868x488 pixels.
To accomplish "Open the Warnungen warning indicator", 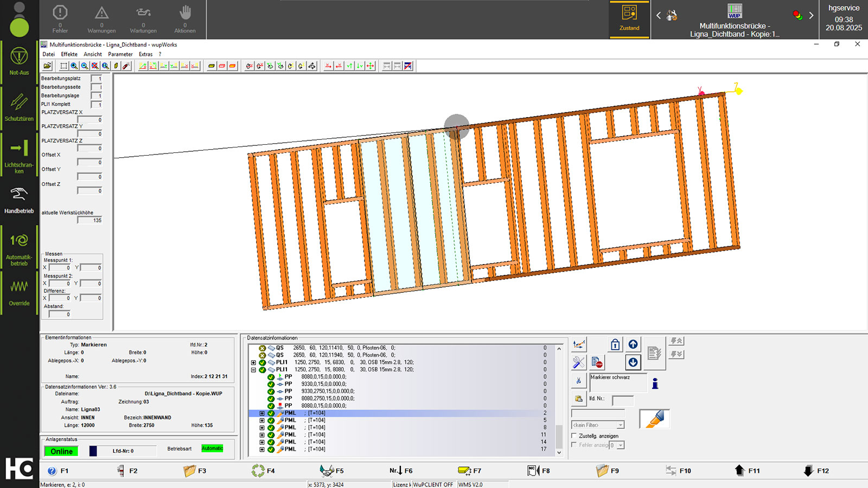I will (x=101, y=19).
